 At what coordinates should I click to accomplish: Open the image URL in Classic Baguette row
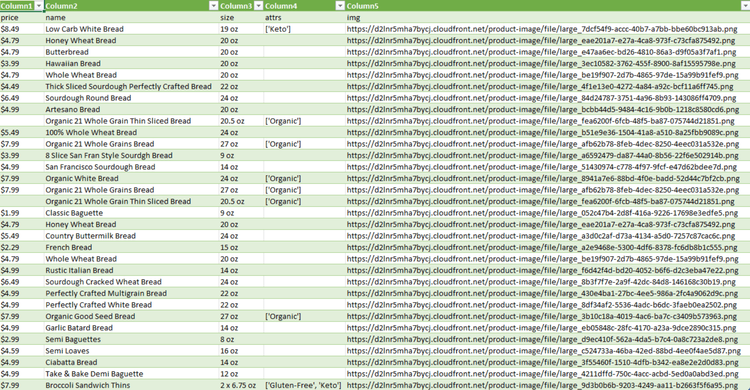[x=542, y=213]
